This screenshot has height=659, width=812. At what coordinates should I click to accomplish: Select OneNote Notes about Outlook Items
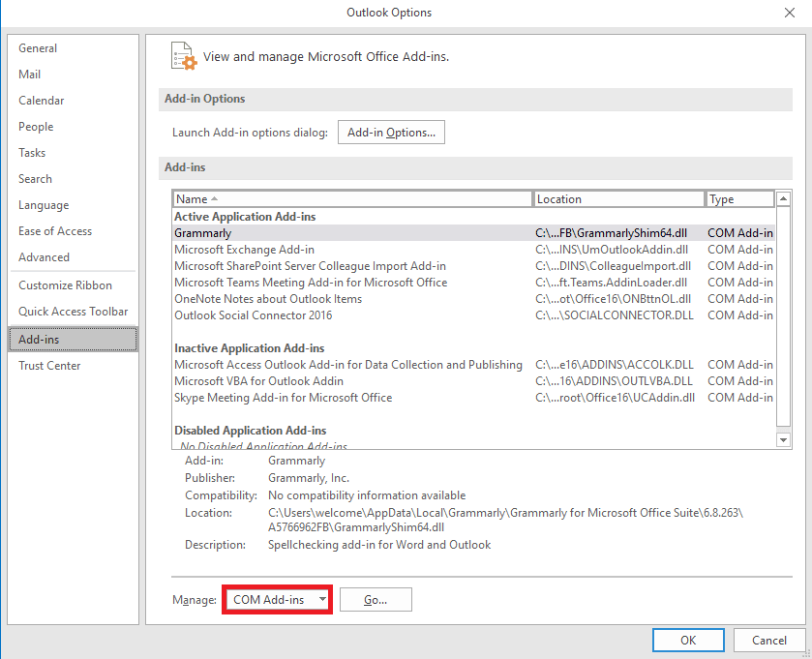[x=474, y=299]
